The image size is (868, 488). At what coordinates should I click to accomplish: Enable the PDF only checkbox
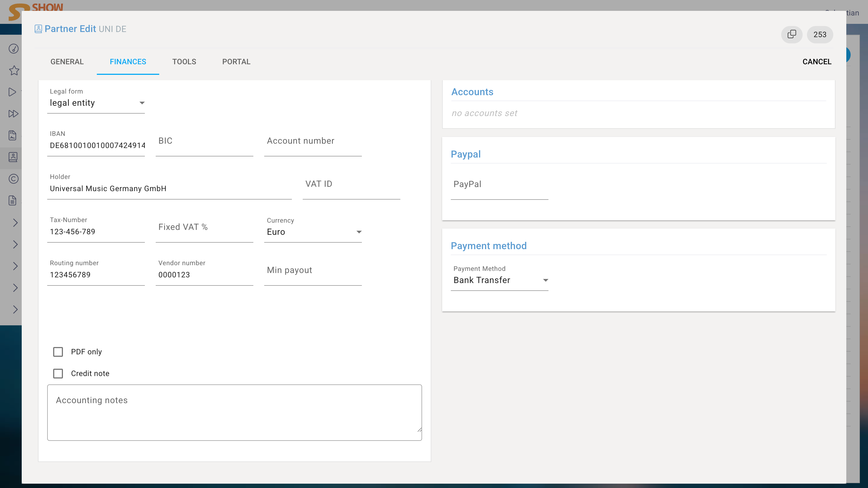(58, 352)
